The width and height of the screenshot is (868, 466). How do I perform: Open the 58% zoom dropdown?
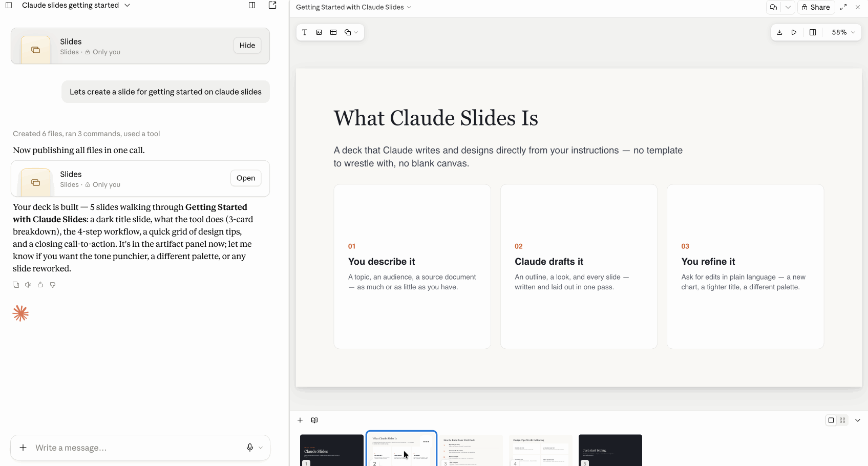843,32
